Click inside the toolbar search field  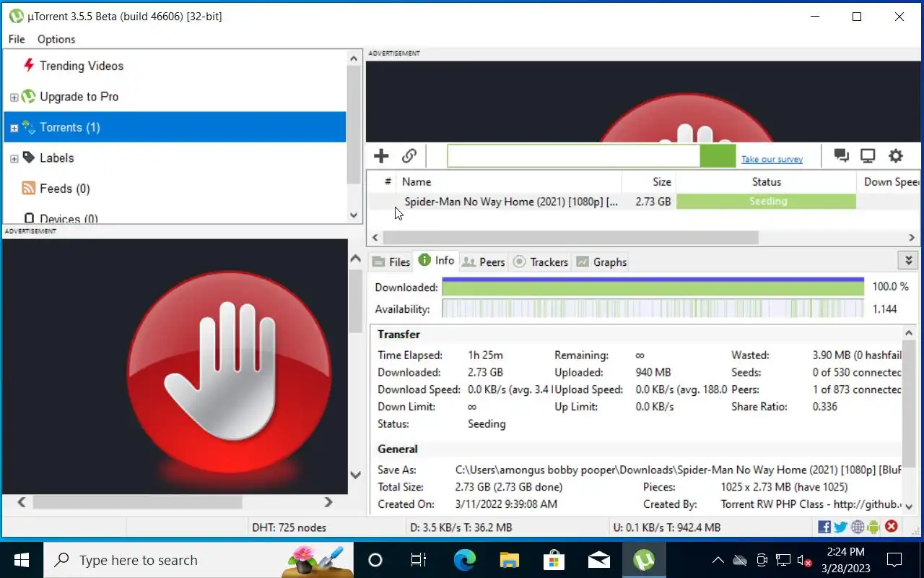click(574, 156)
